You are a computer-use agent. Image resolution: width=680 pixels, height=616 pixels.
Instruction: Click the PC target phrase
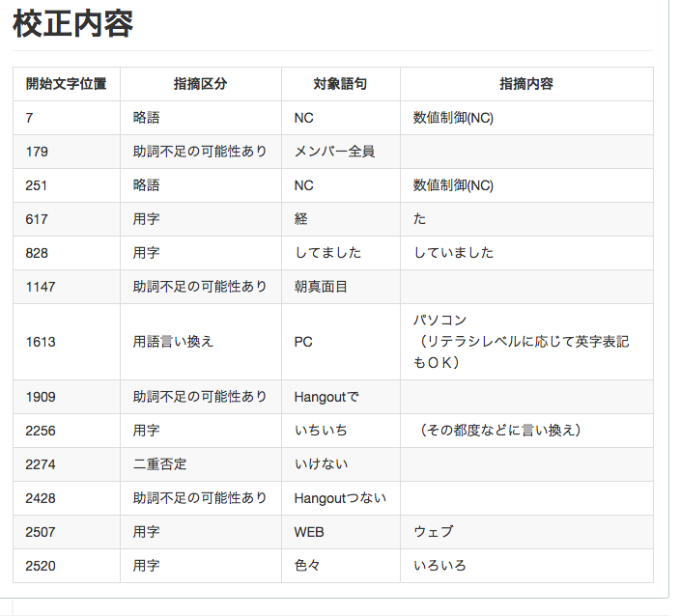(x=303, y=342)
